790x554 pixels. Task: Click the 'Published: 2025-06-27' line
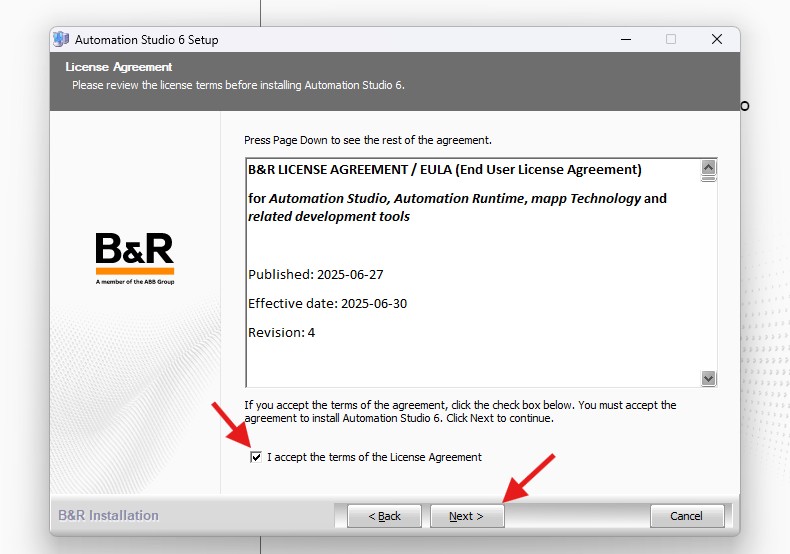[316, 274]
